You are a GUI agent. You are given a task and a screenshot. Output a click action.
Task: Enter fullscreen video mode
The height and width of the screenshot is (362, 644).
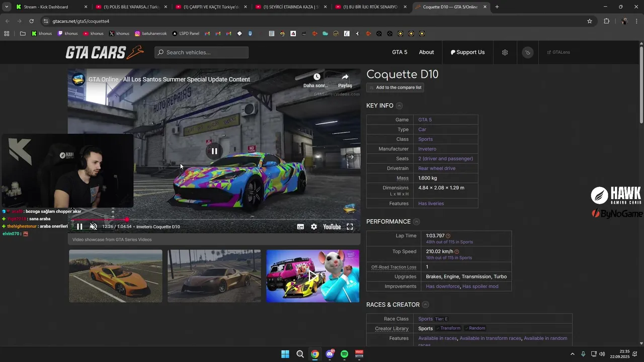coord(350,227)
